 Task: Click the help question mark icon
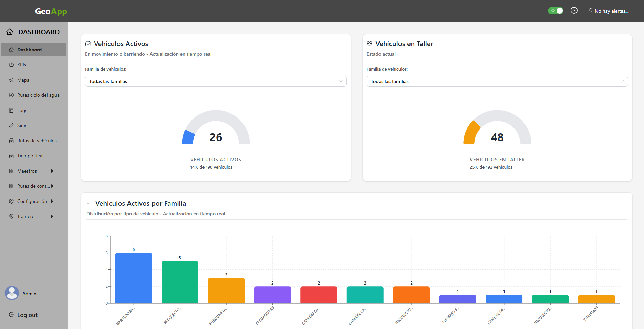[x=574, y=11]
